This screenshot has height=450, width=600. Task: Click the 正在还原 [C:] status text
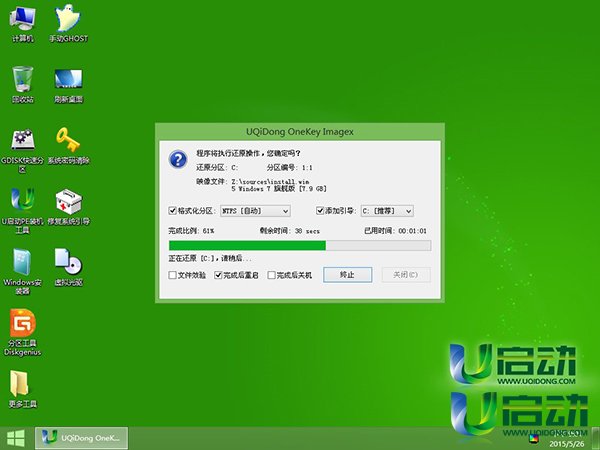tap(209, 258)
